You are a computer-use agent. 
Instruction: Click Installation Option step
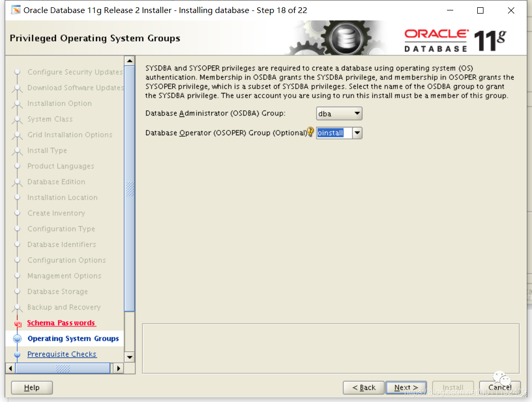point(59,103)
